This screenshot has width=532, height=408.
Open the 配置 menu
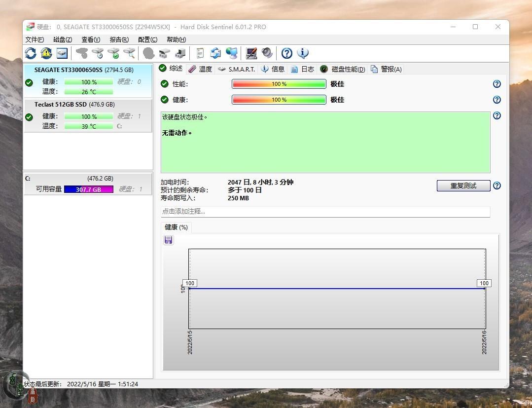[147, 39]
